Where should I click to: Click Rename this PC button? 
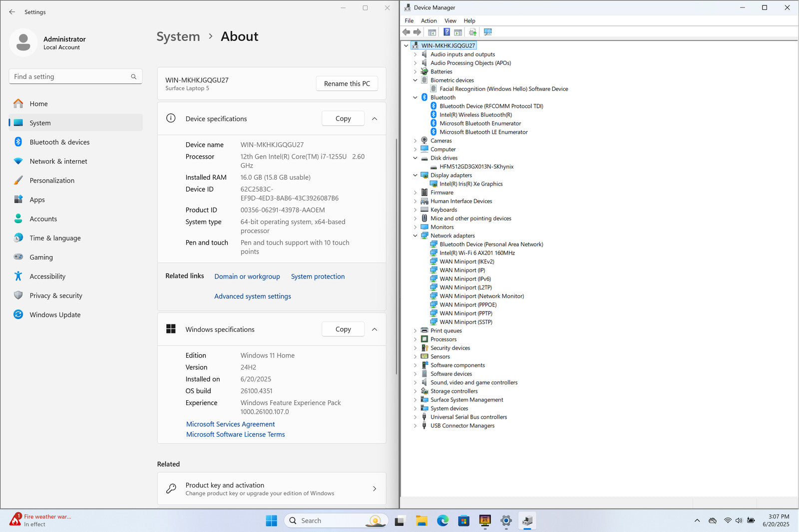(347, 84)
